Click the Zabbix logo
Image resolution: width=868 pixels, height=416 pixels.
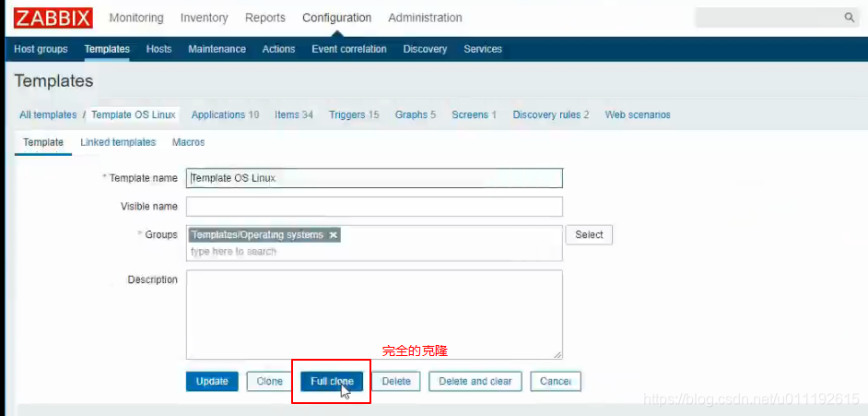point(53,18)
